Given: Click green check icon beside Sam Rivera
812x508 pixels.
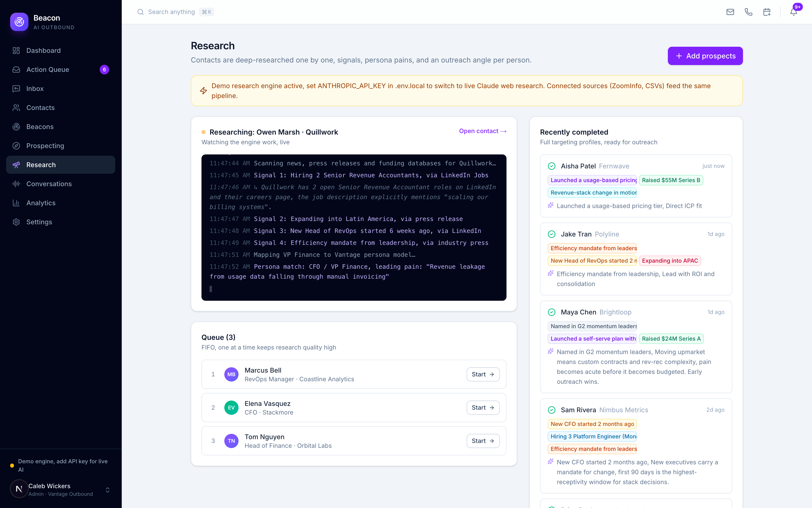Looking at the screenshot, I should (x=552, y=410).
